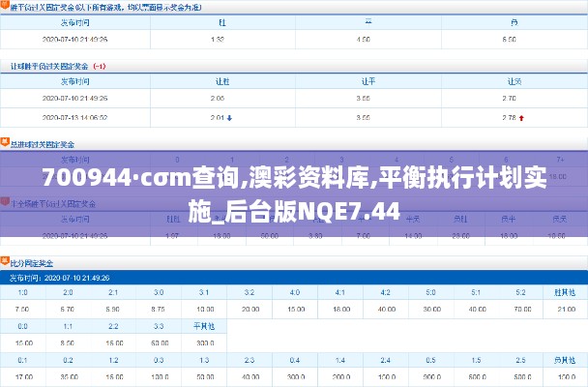The width and height of the screenshot is (588, 387).
Task: Click the 2:0 score header cell
Action: coord(68,292)
